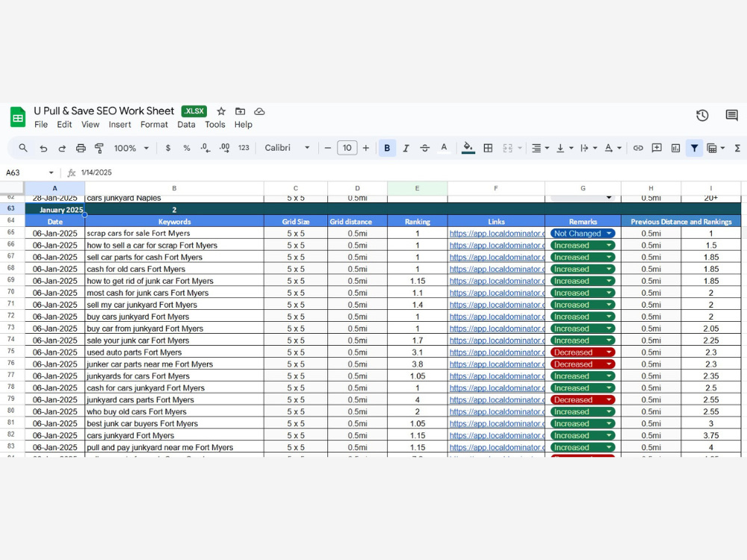
Task: Click the formula bar with 1/14/2025
Action: (409, 172)
